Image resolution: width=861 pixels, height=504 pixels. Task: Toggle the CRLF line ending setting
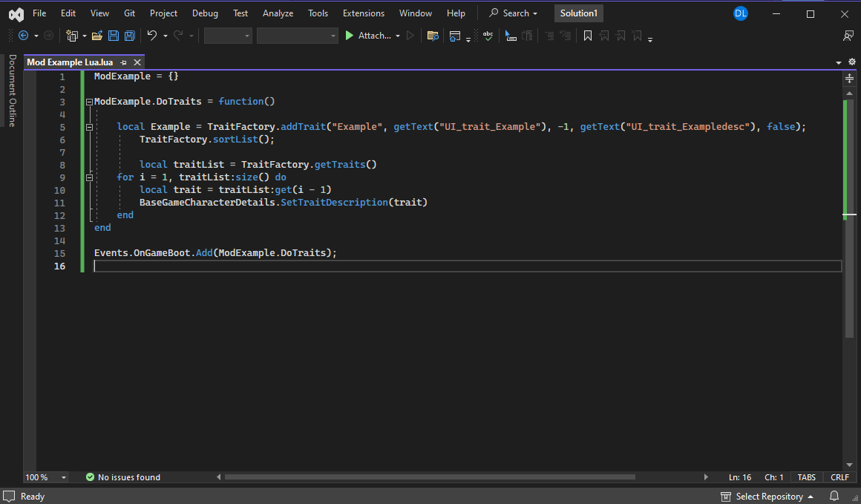839,477
